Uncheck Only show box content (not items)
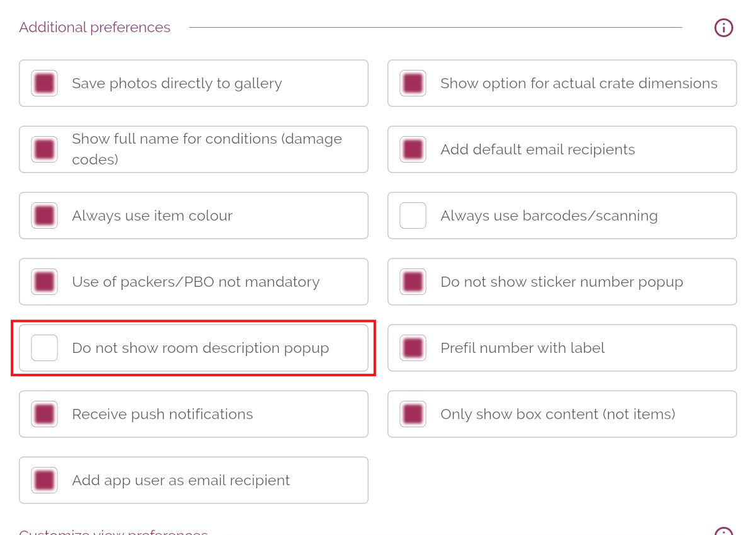Image resolution: width=756 pixels, height=535 pixels. tap(413, 414)
